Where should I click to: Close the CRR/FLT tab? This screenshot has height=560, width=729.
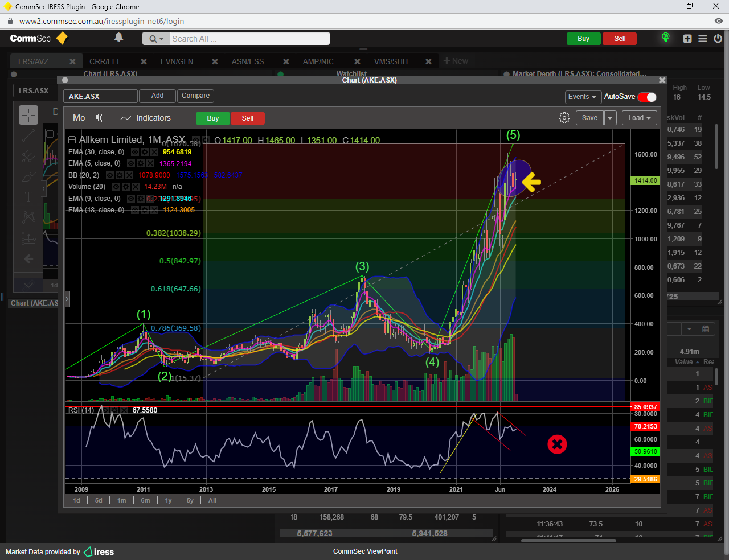point(144,61)
